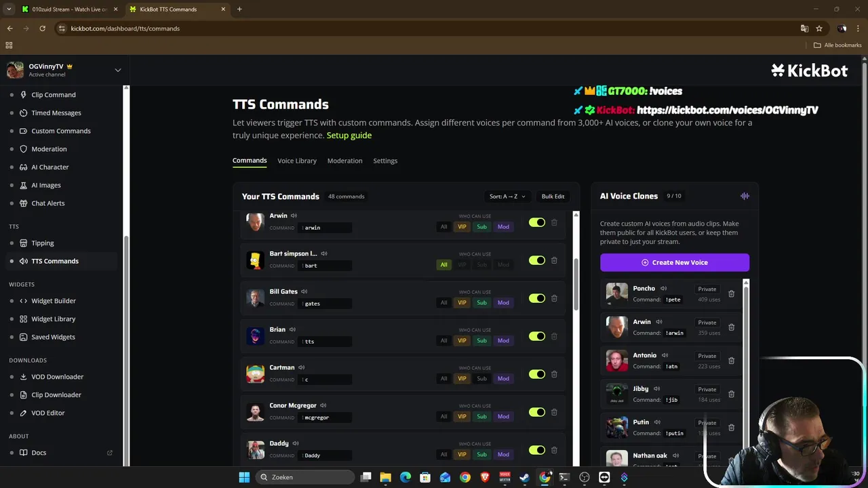868x488 pixels.
Task: Expand the OGVinnyTV active channel selector
Action: pos(117,70)
